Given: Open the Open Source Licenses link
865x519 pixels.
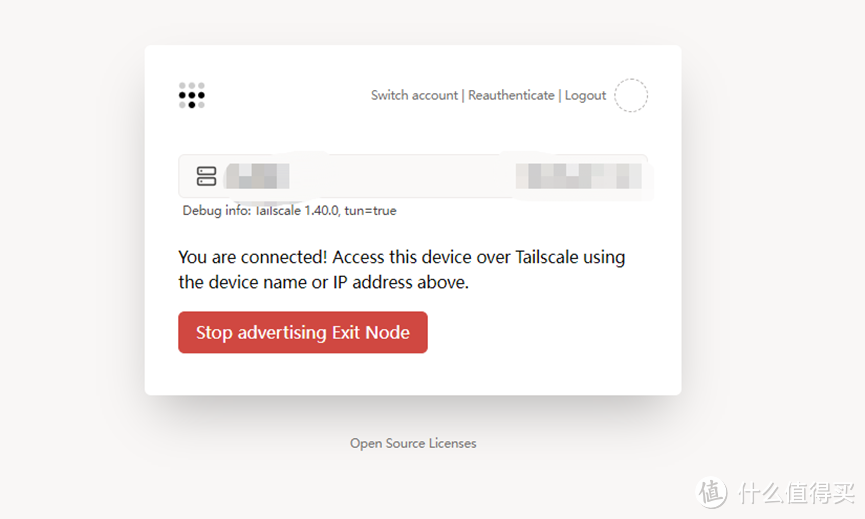Looking at the screenshot, I should (413, 443).
